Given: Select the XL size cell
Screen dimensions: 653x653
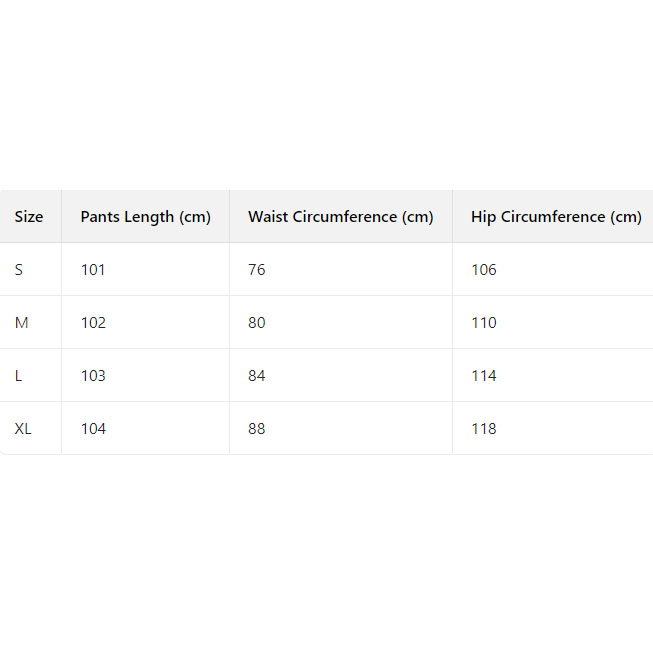Looking at the screenshot, I should [23, 429].
